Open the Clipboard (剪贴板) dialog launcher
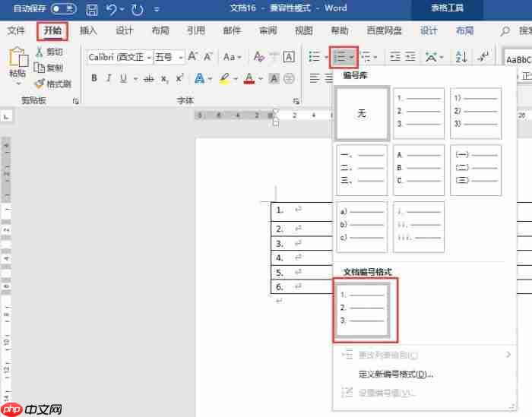The width and height of the screenshot is (532, 417). [x=75, y=101]
